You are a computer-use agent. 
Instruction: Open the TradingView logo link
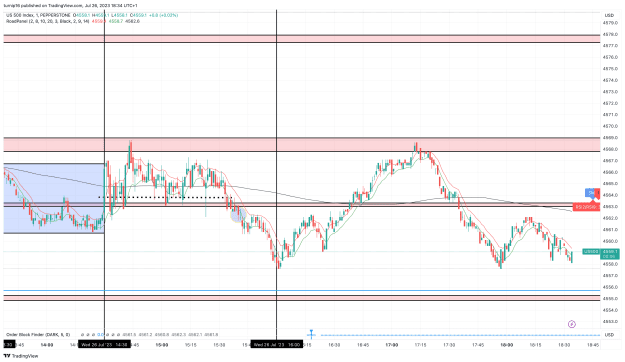(x=21, y=356)
